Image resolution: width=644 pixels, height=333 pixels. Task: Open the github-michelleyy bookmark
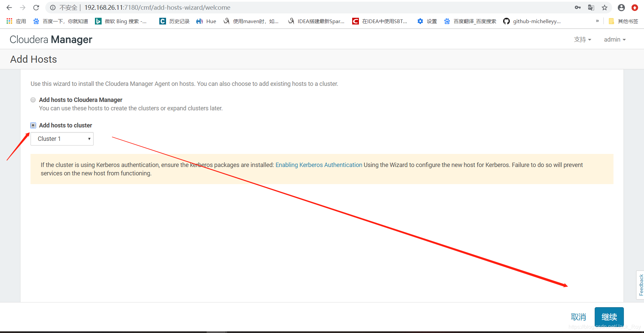532,21
